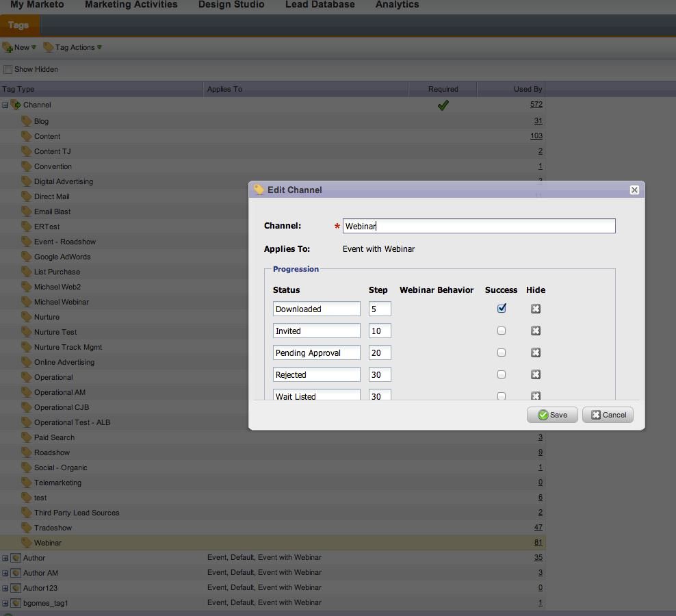Viewport: 676px width, 616px height.
Task: Click the Channel tag type icon
Action: (x=16, y=105)
